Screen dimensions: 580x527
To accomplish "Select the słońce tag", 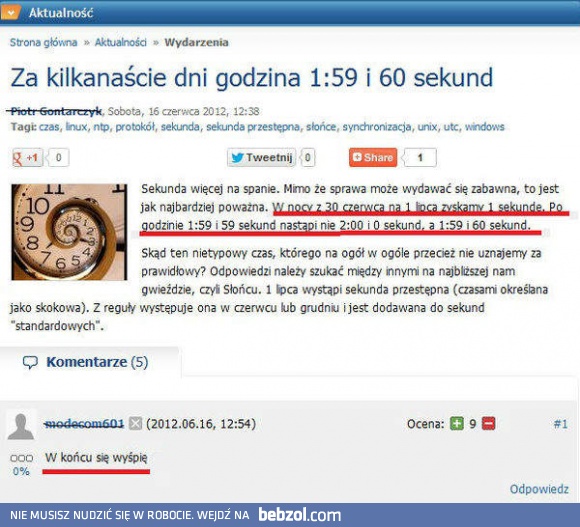I will click(320, 127).
